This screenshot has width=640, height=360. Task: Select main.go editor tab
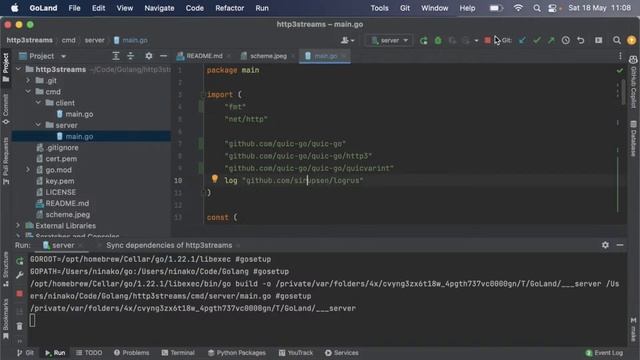point(325,56)
